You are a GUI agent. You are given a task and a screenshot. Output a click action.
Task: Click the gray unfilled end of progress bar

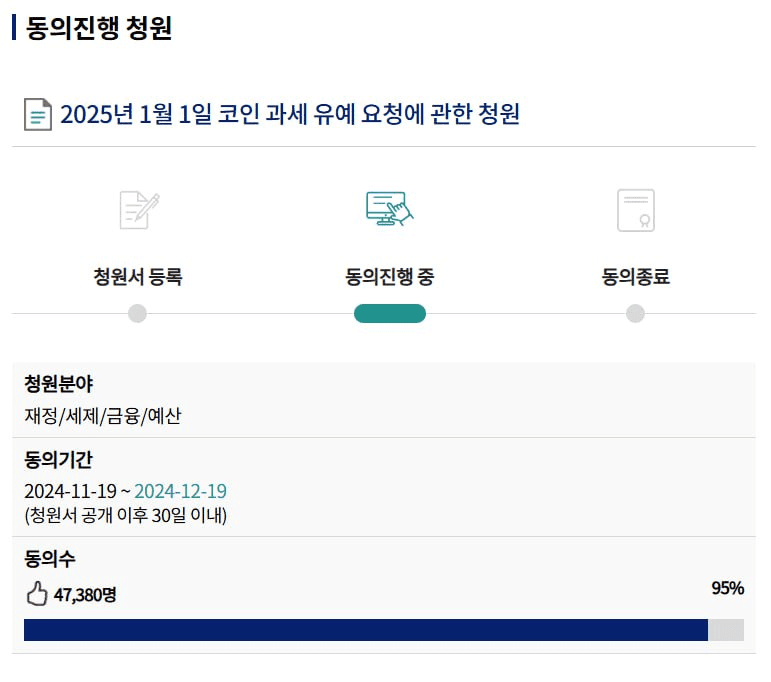726,630
